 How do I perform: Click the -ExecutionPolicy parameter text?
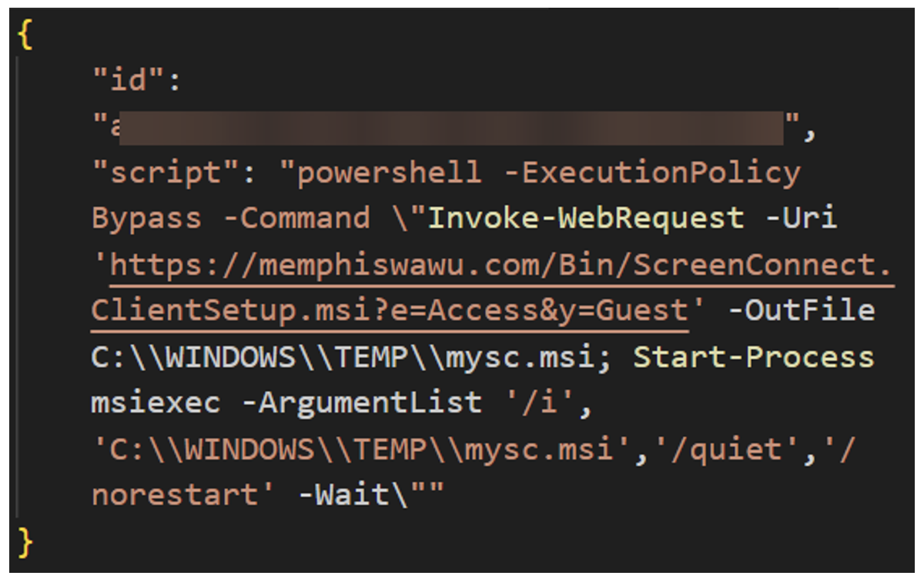pyautogui.click(x=652, y=174)
